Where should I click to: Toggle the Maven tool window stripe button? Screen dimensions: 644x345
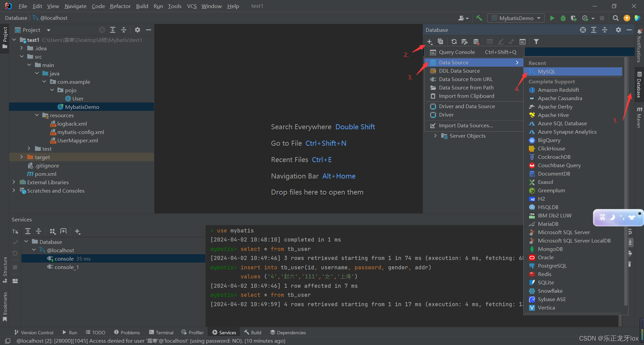point(639,117)
